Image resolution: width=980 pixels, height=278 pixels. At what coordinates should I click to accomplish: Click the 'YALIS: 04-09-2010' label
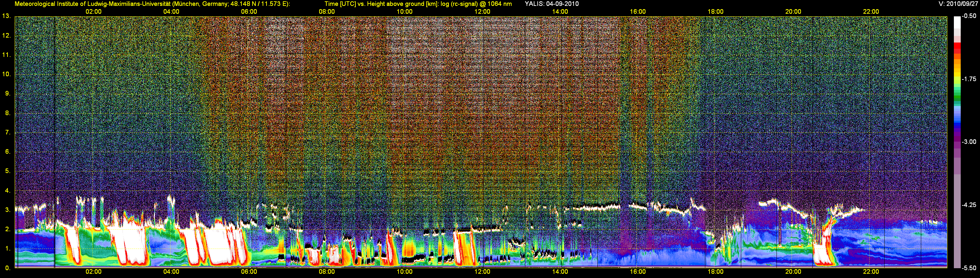552,4
